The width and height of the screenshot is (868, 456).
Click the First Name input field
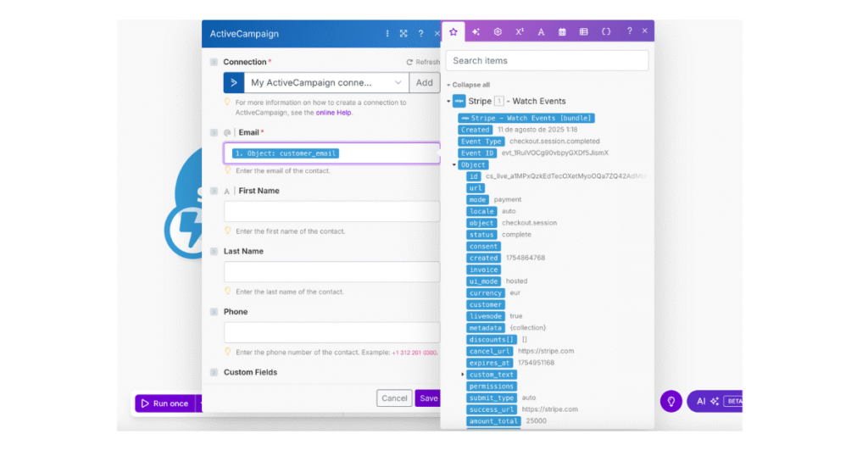tap(331, 211)
